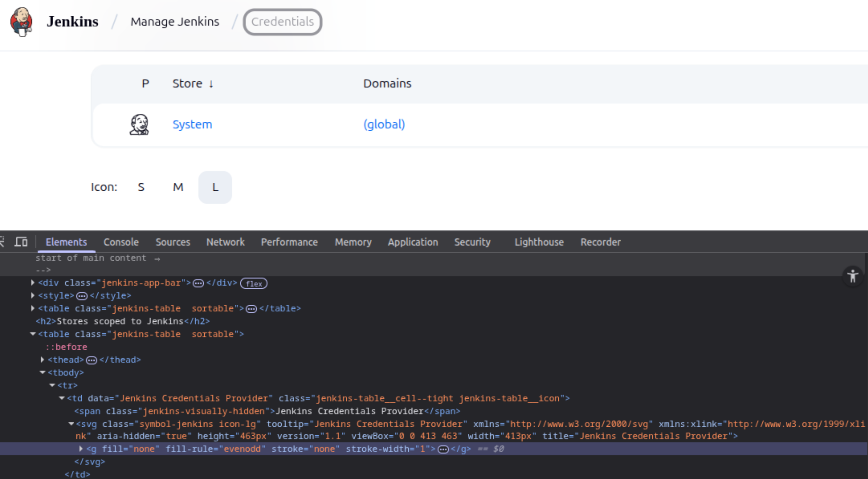Expand the g fill none node
The height and width of the screenshot is (479, 868).
(x=81, y=449)
